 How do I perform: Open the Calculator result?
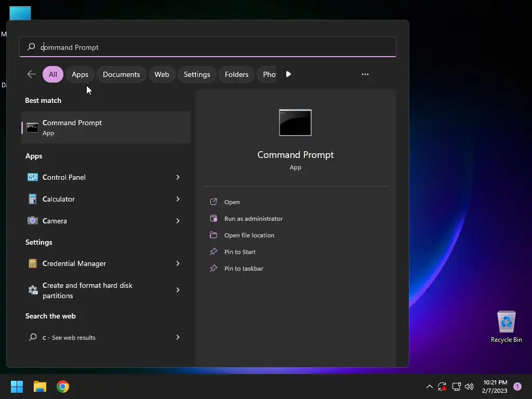(106, 199)
